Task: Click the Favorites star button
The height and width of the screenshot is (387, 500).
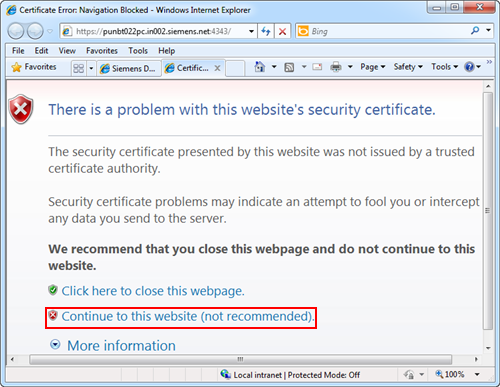Action: [34, 67]
